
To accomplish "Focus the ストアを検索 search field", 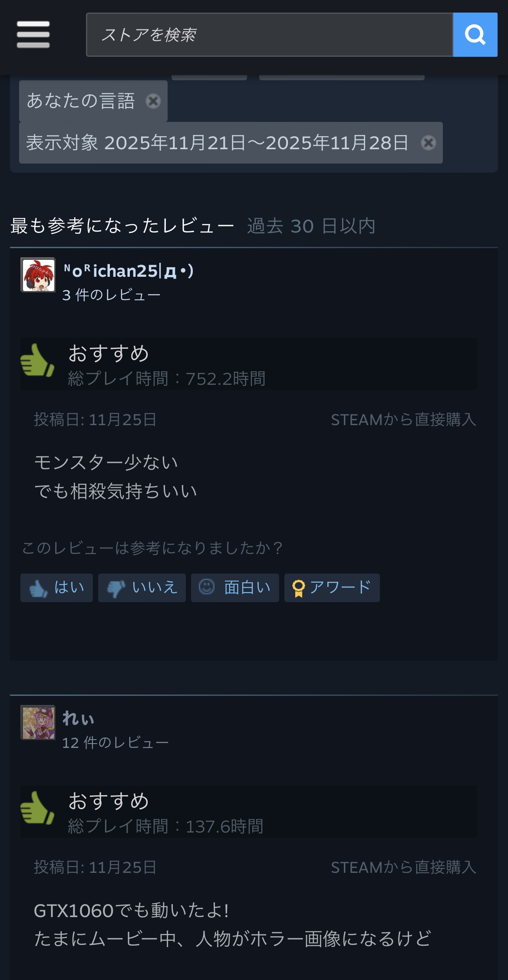I will point(270,35).
